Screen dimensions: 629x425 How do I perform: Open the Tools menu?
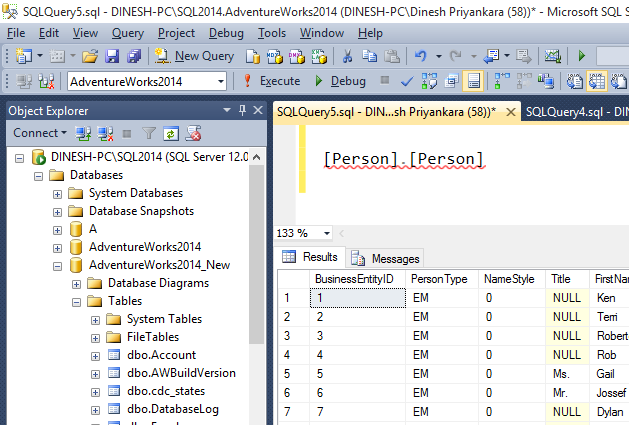(x=272, y=33)
